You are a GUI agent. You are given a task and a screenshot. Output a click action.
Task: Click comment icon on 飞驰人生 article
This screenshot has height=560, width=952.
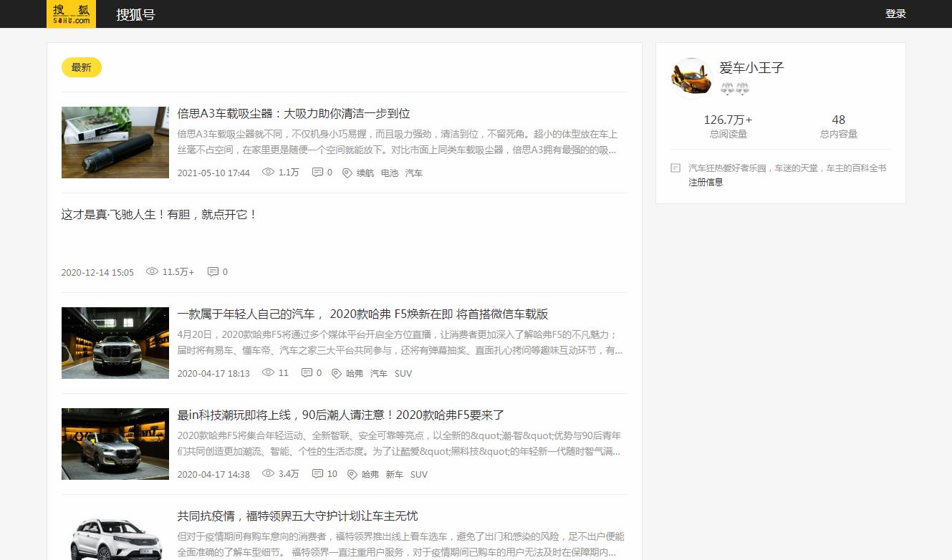tap(213, 271)
